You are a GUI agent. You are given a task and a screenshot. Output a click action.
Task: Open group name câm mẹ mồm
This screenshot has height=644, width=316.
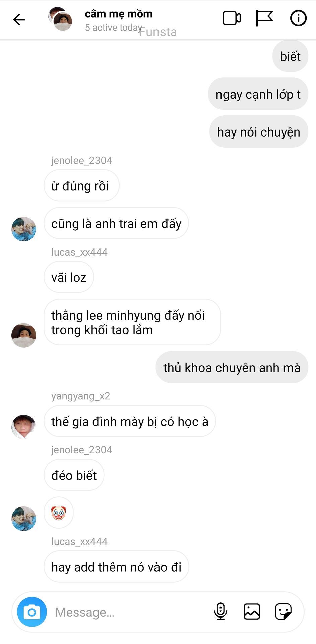[119, 14]
